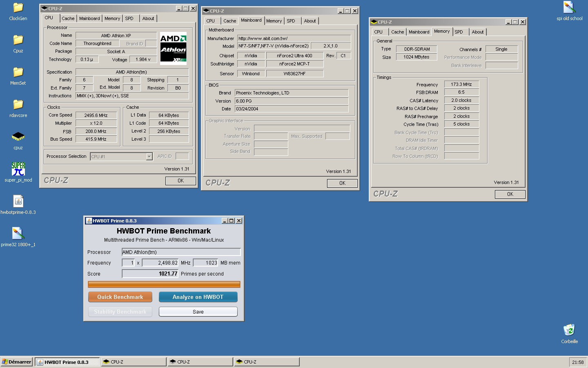This screenshot has width=588, height=368.
Task: Click the 1023 MB mem field
Action: tap(206, 263)
